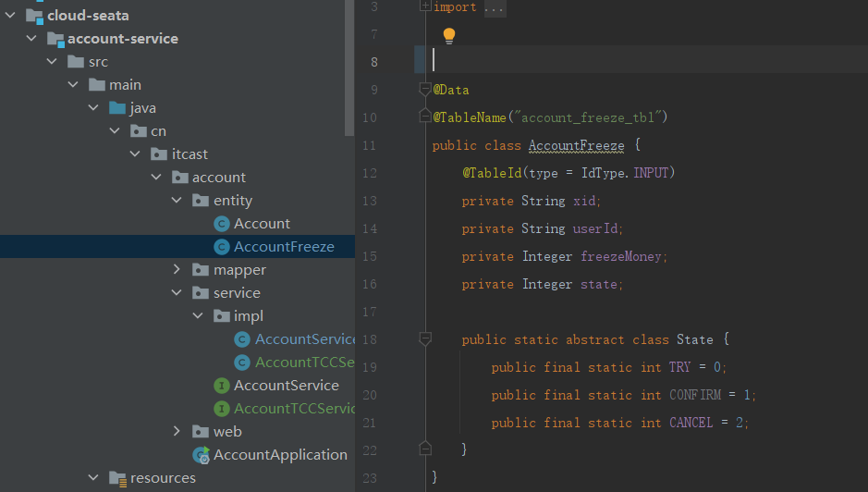Click the resources folder icon
The image size is (868, 492).
tap(118, 478)
